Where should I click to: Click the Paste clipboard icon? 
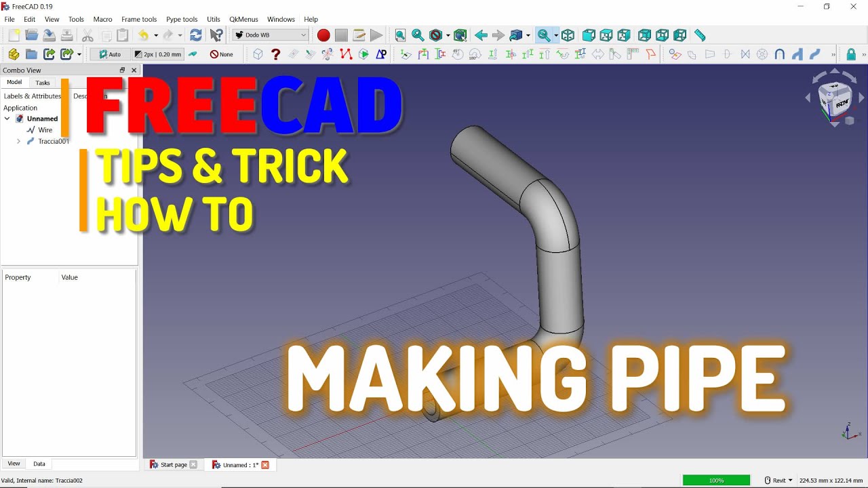click(123, 35)
